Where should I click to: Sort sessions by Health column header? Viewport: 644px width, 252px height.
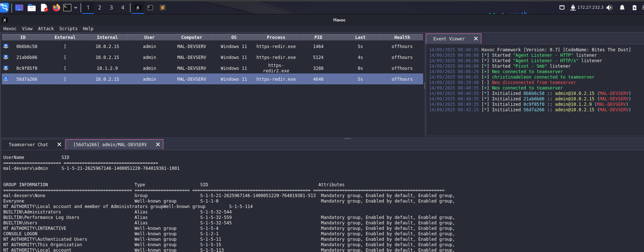(x=402, y=37)
